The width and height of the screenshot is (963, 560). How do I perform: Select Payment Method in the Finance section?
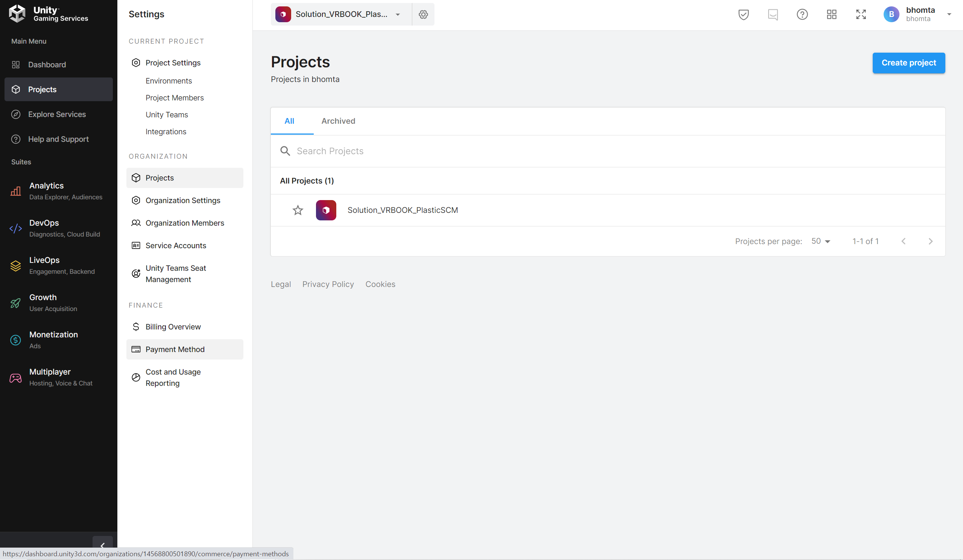click(175, 349)
